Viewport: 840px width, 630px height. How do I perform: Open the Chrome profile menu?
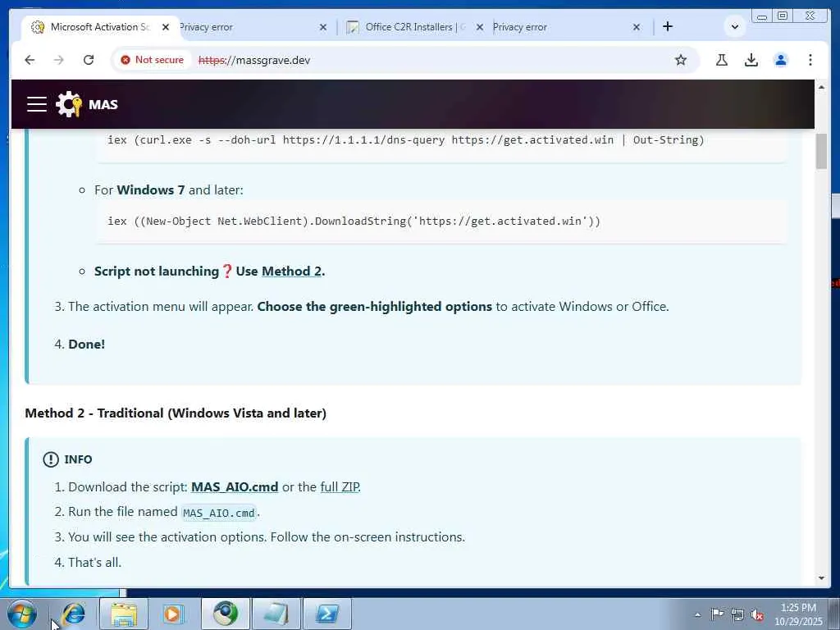coord(781,60)
